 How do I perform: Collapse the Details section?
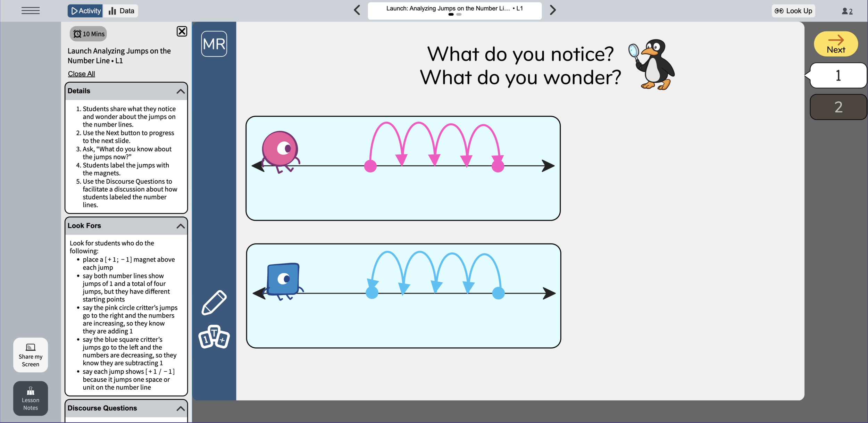[x=180, y=91]
